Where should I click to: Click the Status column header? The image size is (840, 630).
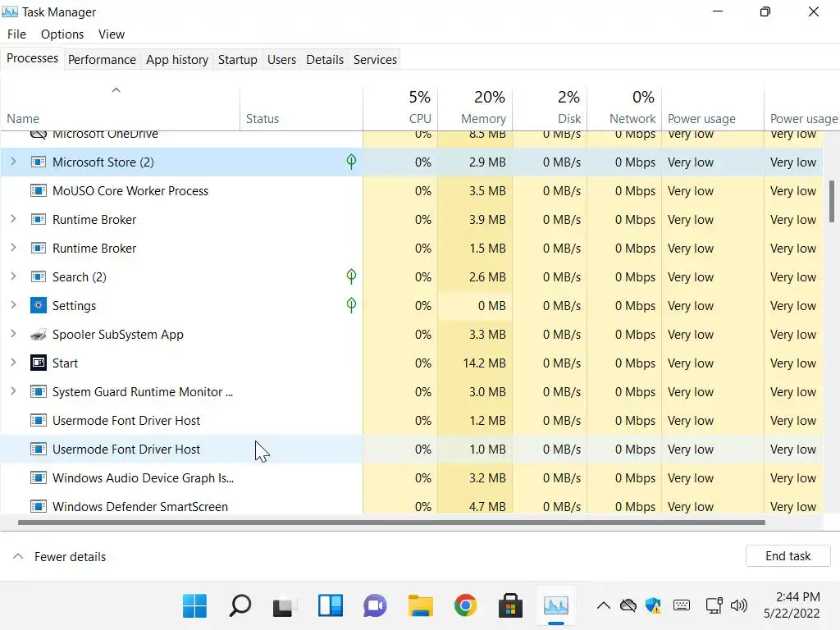(301, 107)
